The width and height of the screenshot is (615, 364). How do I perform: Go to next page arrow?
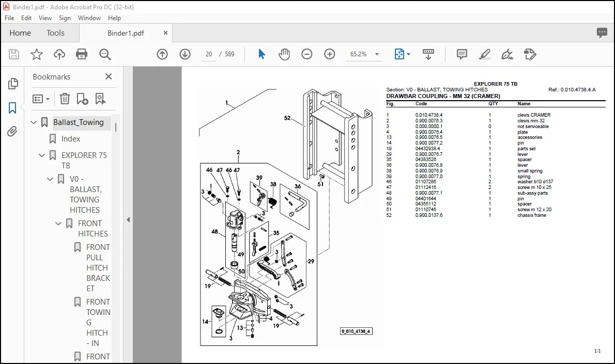point(185,54)
